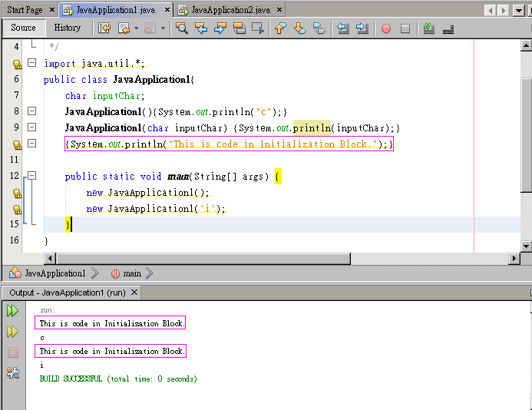Click Shift Line Left icon

(343, 28)
